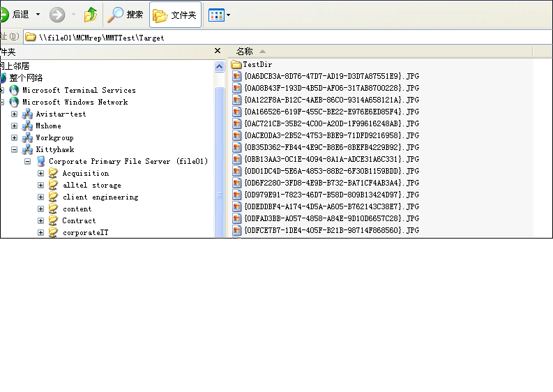Click the address bar path field

click(287, 38)
